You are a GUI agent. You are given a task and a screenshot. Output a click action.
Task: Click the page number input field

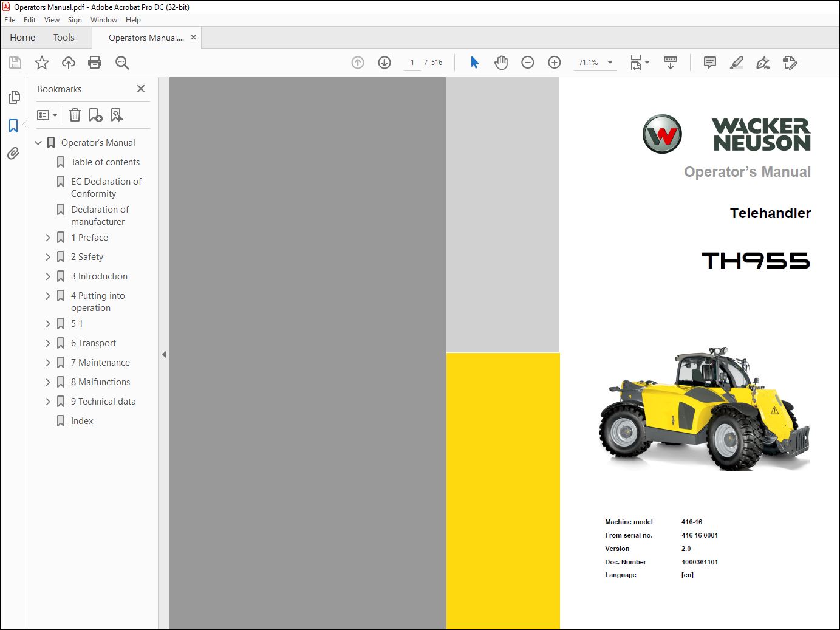pos(412,63)
